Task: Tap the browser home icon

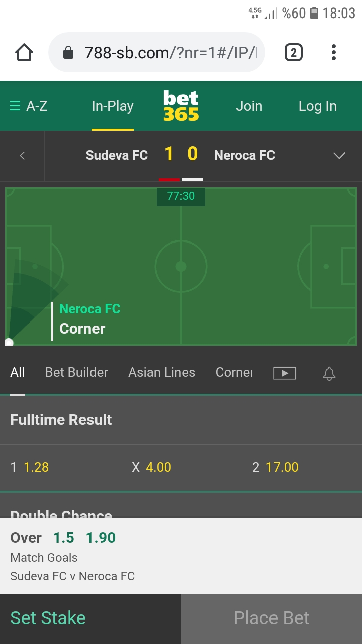Action: click(x=24, y=52)
